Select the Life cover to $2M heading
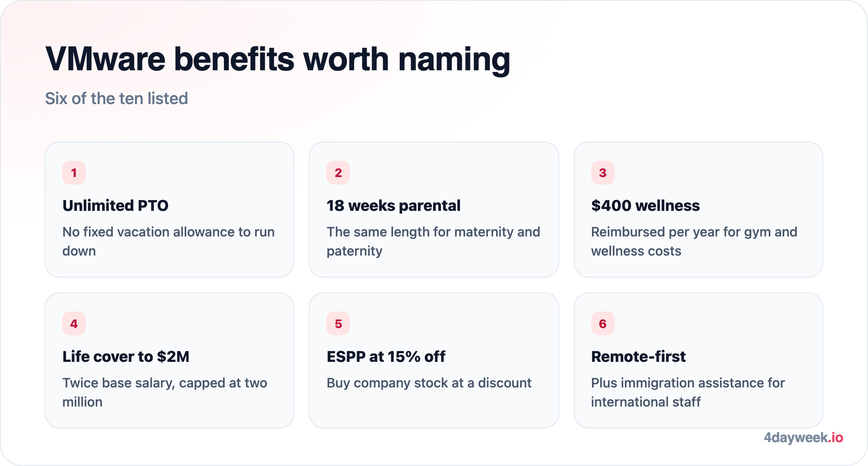This screenshot has height=466, width=868. (x=126, y=357)
